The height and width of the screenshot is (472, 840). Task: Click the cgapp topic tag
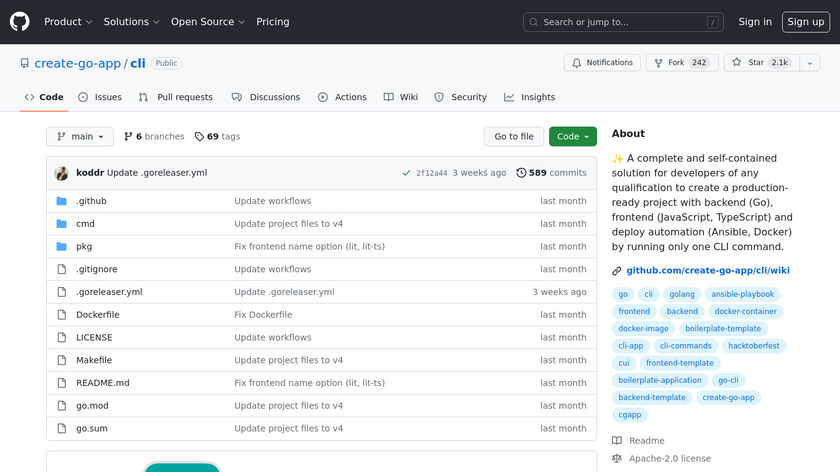tap(629, 415)
